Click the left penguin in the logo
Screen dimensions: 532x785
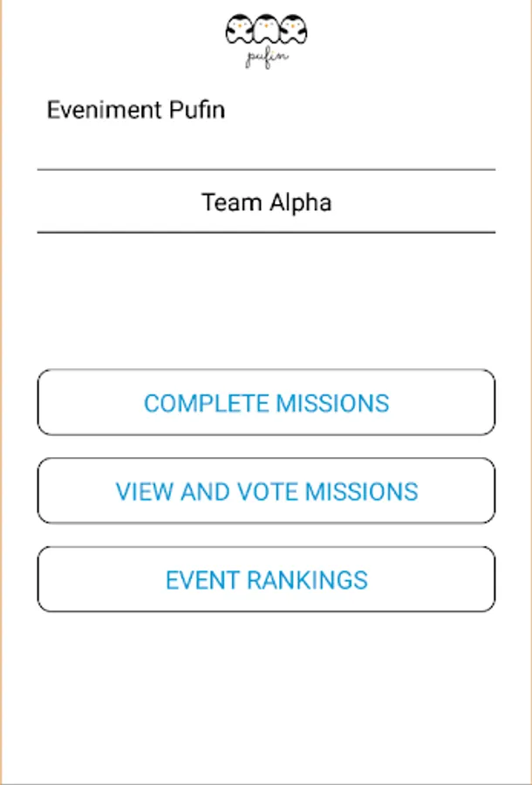pos(238,31)
